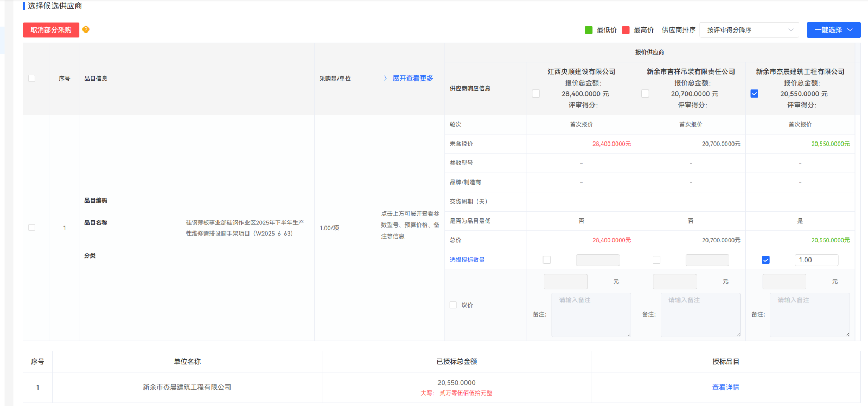868x406 pixels.
Task: Expand 展开查看更多 column details
Action: point(408,79)
